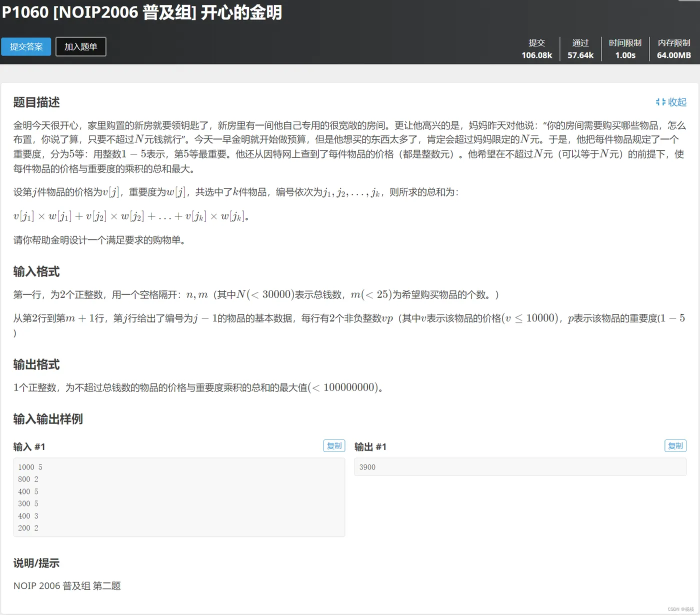Click sample input line 1000 5
700x615 pixels.
click(x=30, y=467)
